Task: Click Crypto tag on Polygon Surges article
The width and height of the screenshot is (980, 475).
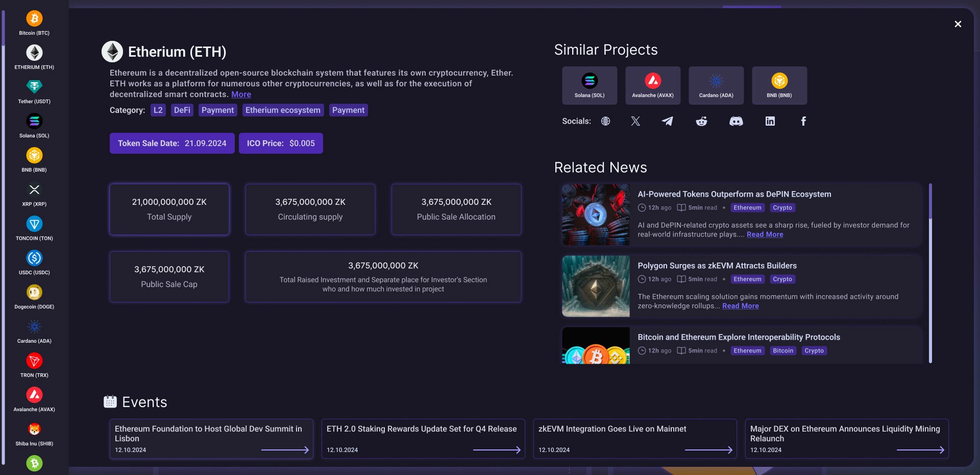Action: tap(782, 279)
